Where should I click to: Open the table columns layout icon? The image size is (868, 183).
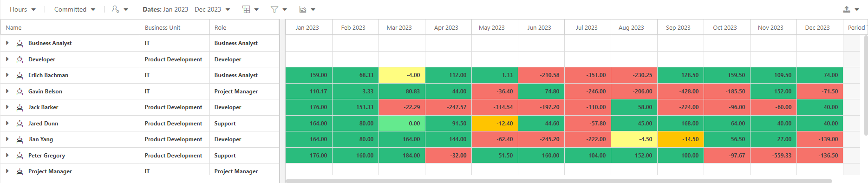point(250,9)
